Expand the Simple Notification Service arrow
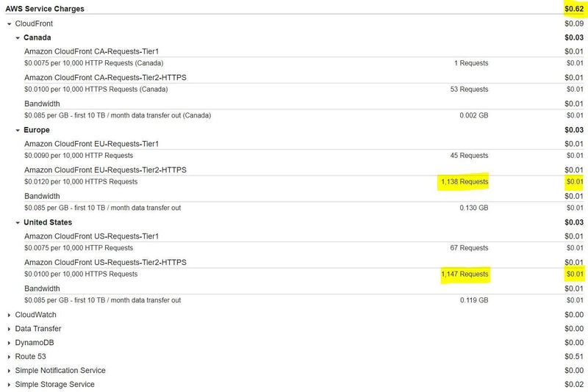This screenshot has width=588, height=392. coord(9,371)
